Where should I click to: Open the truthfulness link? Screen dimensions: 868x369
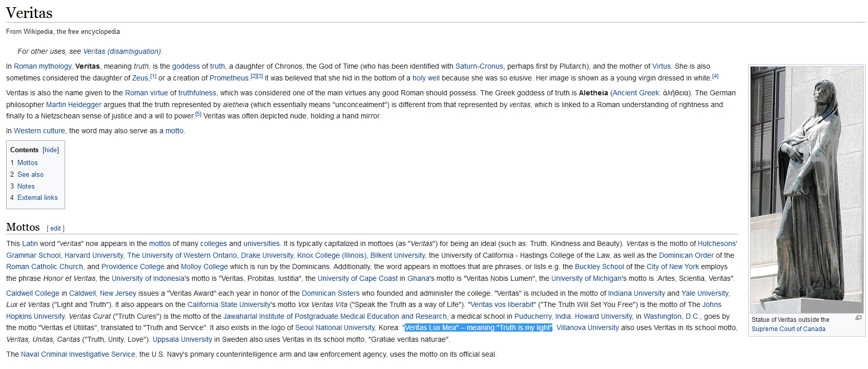click(197, 93)
